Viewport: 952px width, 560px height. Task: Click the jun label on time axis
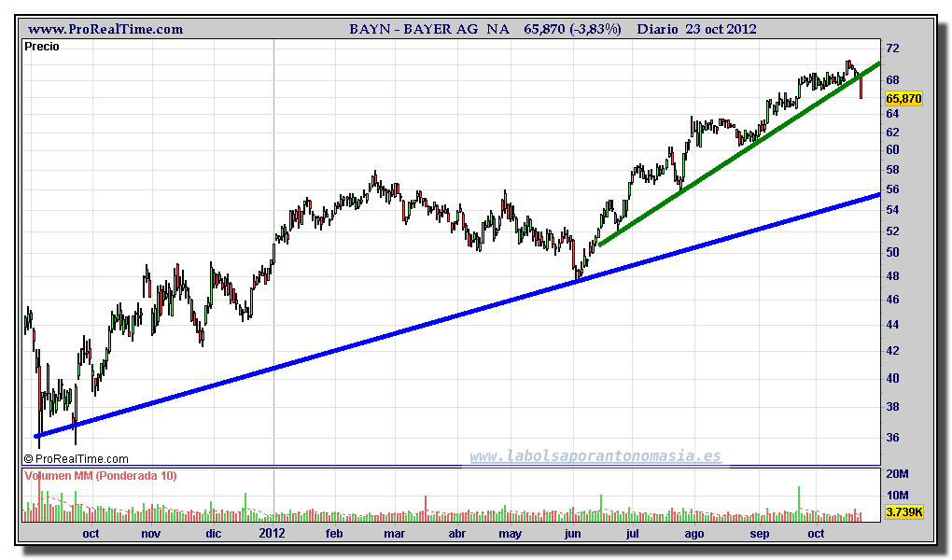[572, 535]
